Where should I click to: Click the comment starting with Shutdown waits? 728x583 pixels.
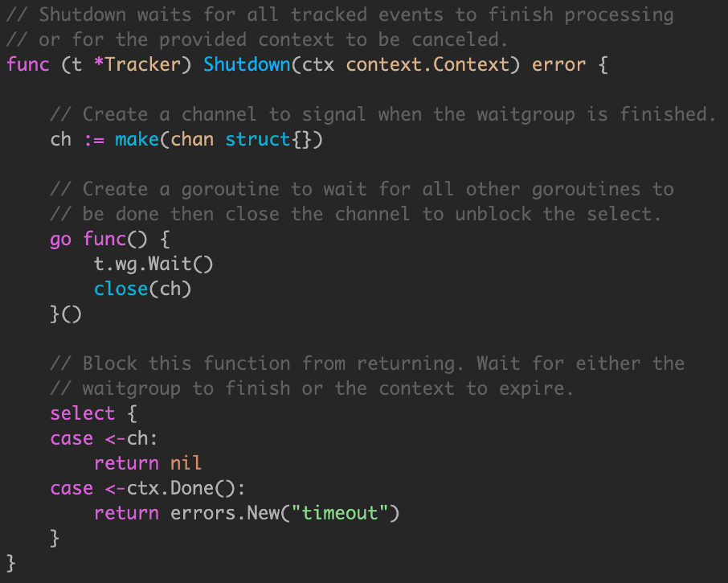pyautogui.click(x=340, y=14)
